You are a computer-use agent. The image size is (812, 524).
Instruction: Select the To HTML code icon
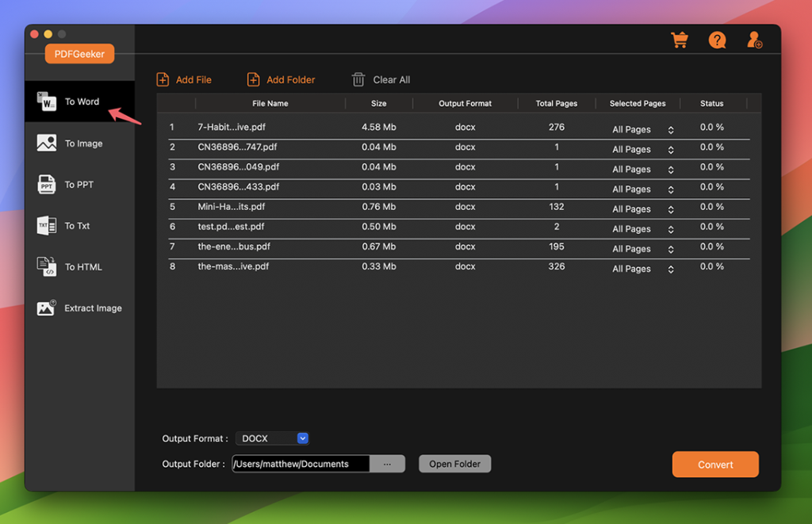pos(47,266)
